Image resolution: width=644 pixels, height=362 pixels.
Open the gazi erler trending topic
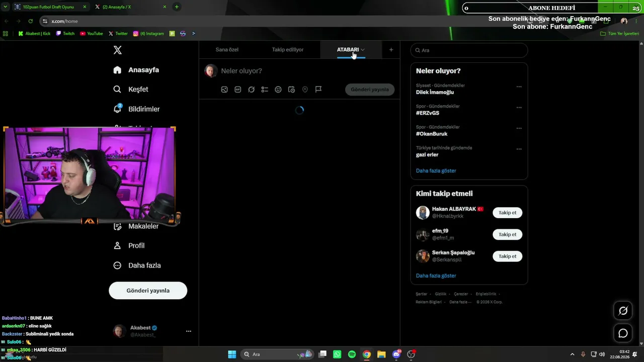[427, 155]
